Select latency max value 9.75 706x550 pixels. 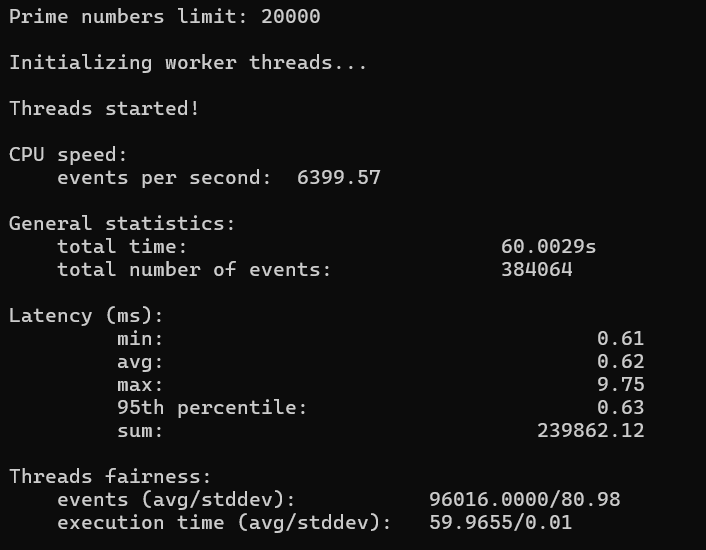point(620,385)
